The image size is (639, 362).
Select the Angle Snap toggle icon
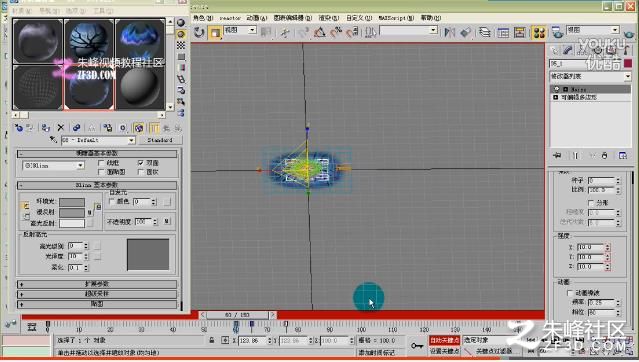(320, 32)
